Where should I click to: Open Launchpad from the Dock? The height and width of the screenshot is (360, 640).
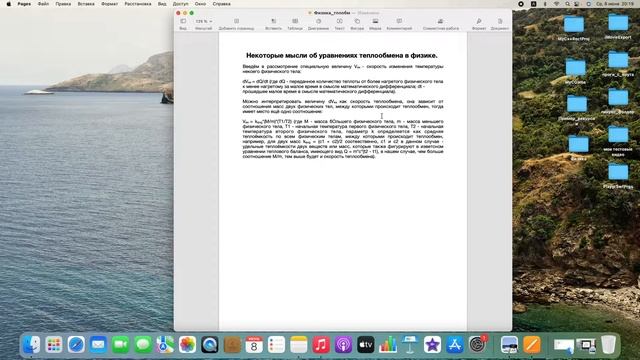pos(54,345)
